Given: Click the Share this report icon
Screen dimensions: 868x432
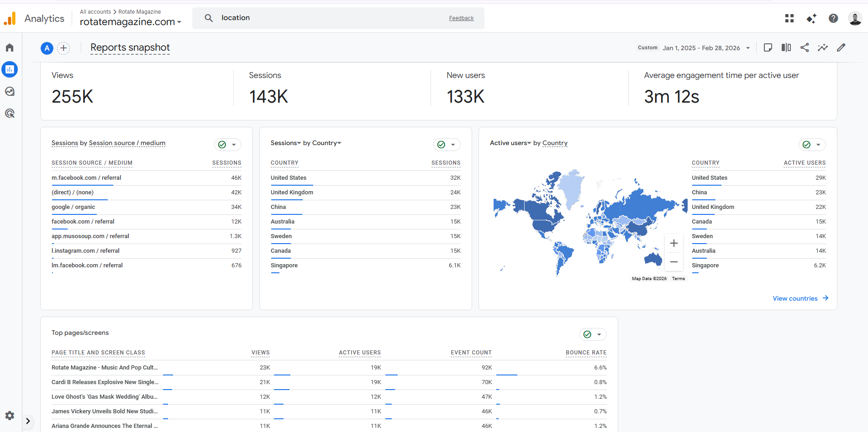Looking at the screenshot, I should tap(805, 48).
